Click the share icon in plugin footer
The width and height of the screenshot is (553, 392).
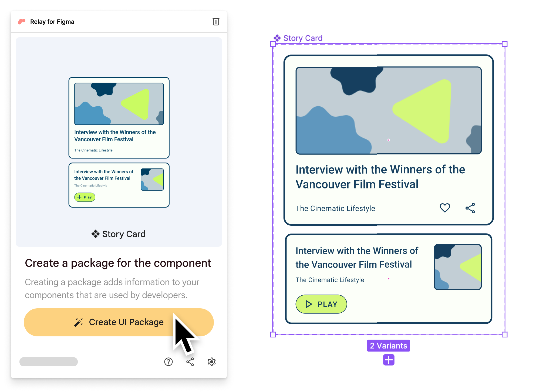(x=190, y=362)
